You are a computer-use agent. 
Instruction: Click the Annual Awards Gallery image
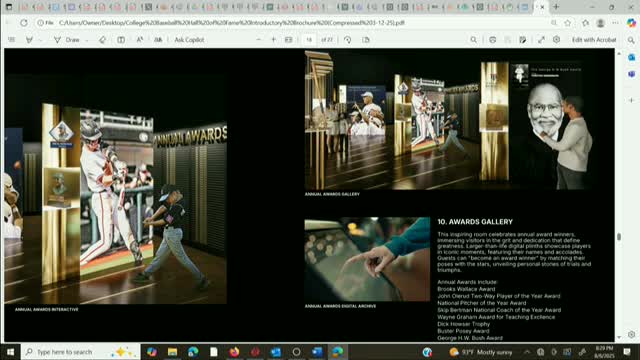tap(448, 120)
